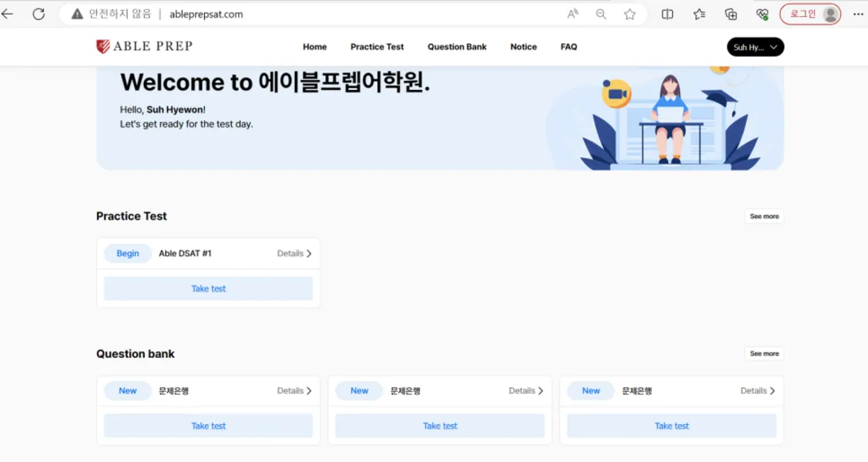Open Details on the middle 문제은행 card
This screenshot has width=868, height=462.
pos(526,390)
